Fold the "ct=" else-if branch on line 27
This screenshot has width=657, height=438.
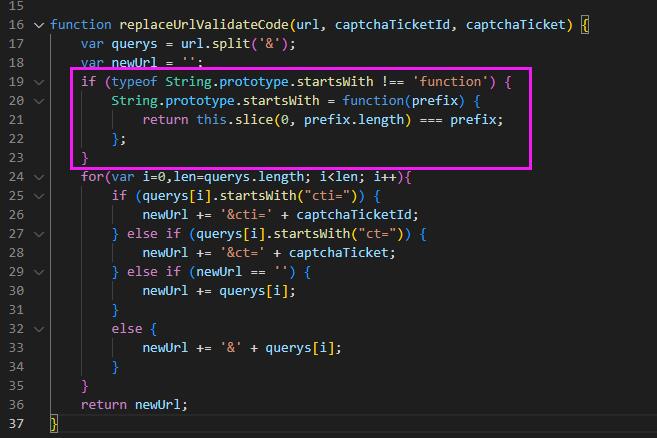click(39, 234)
